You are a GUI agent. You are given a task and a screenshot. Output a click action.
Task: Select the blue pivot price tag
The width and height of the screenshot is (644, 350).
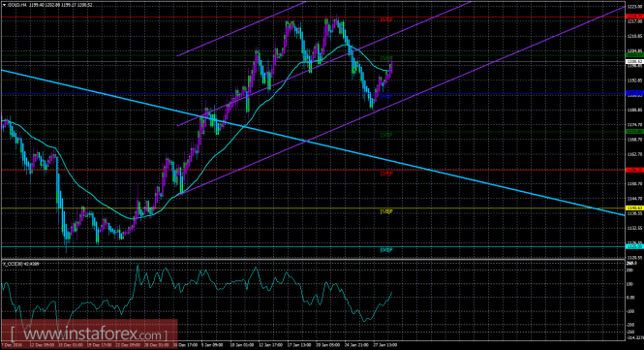pos(634,93)
